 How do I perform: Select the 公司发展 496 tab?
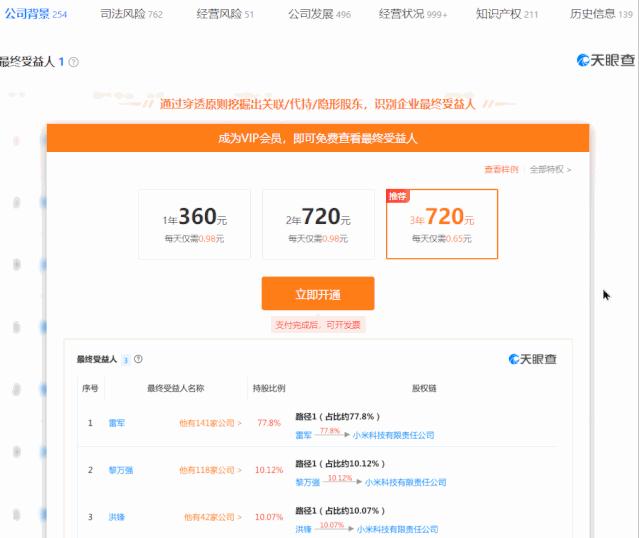coord(319,14)
